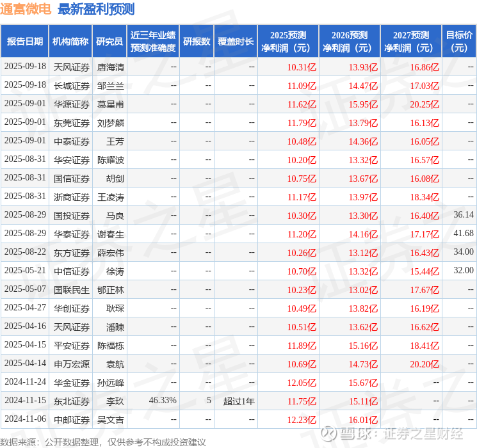Select institution 东莞证券
The image size is (477, 448).
pos(72,123)
